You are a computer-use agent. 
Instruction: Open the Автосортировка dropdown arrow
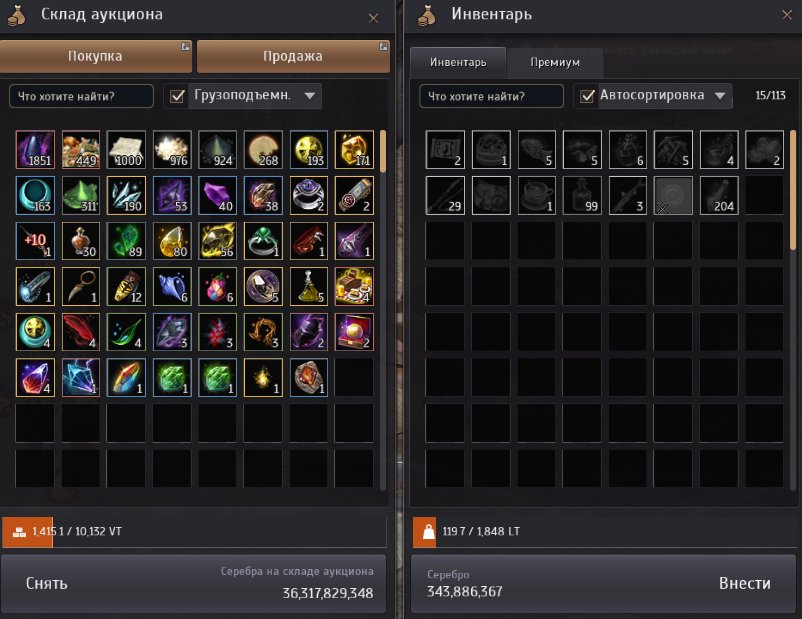point(720,96)
